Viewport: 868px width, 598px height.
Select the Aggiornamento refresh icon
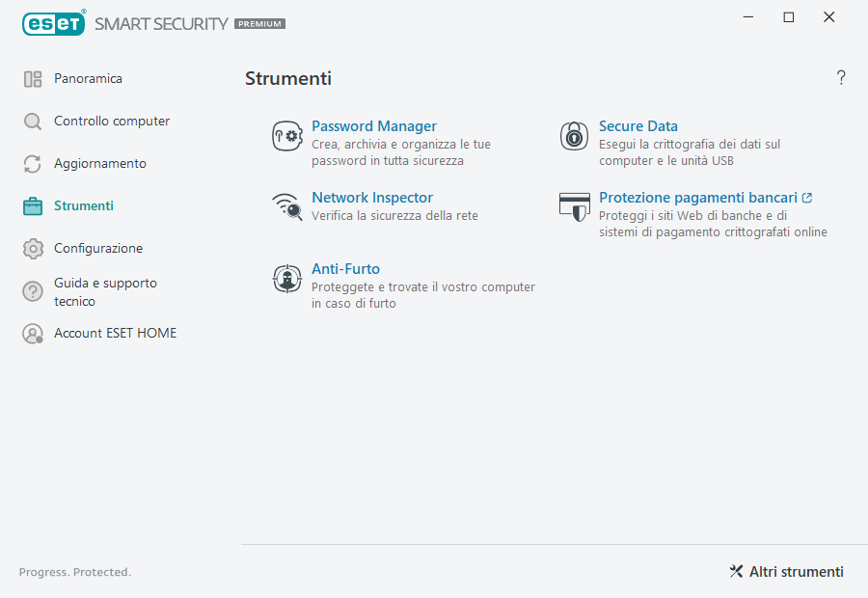pyautogui.click(x=33, y=163)
